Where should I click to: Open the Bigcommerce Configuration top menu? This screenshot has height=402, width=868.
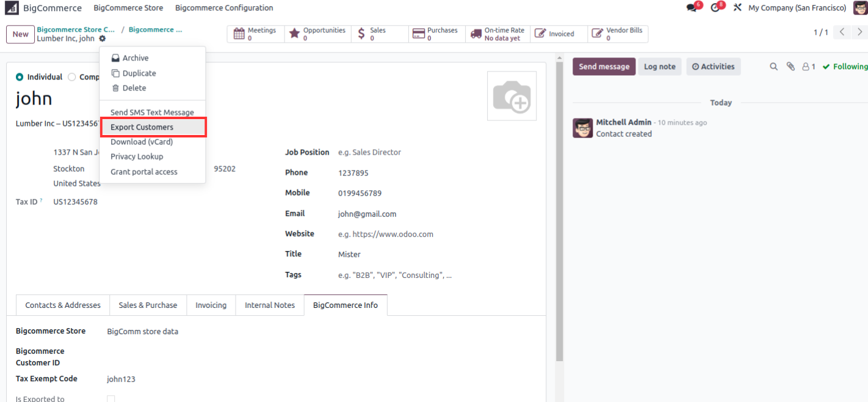pos(224,8)
